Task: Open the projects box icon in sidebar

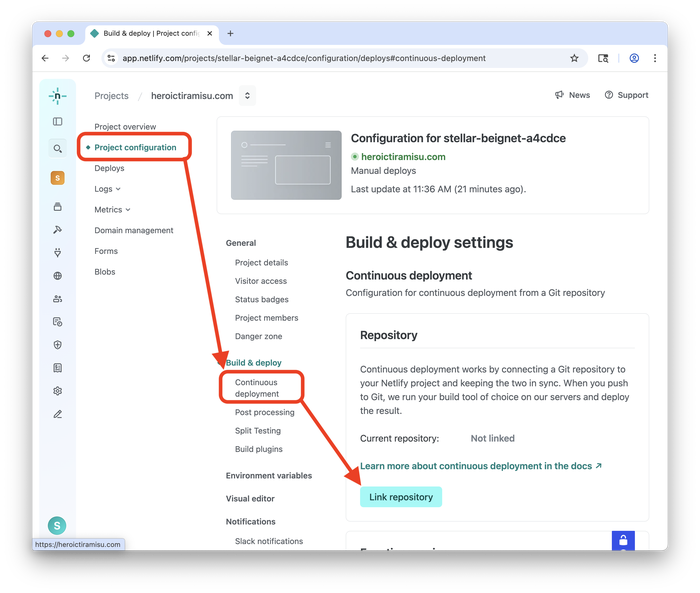Action: click(58, 207)
